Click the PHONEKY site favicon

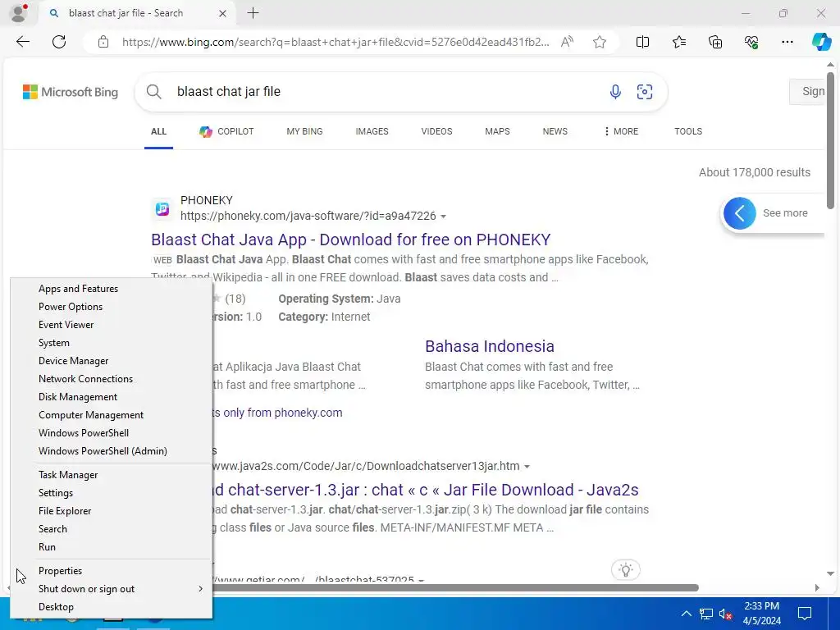(x=162, y=208)
